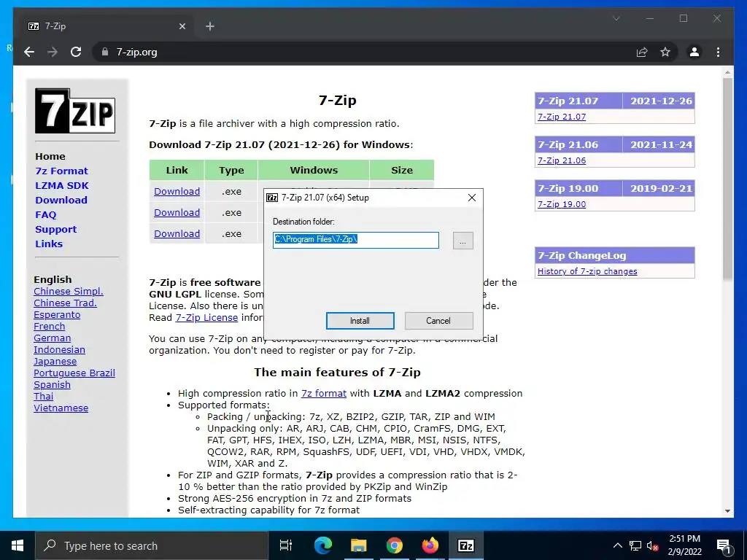Viewport: 747px width, 560px height.
Task: Open FAQ in the sidebar
Action: [46, 215]
